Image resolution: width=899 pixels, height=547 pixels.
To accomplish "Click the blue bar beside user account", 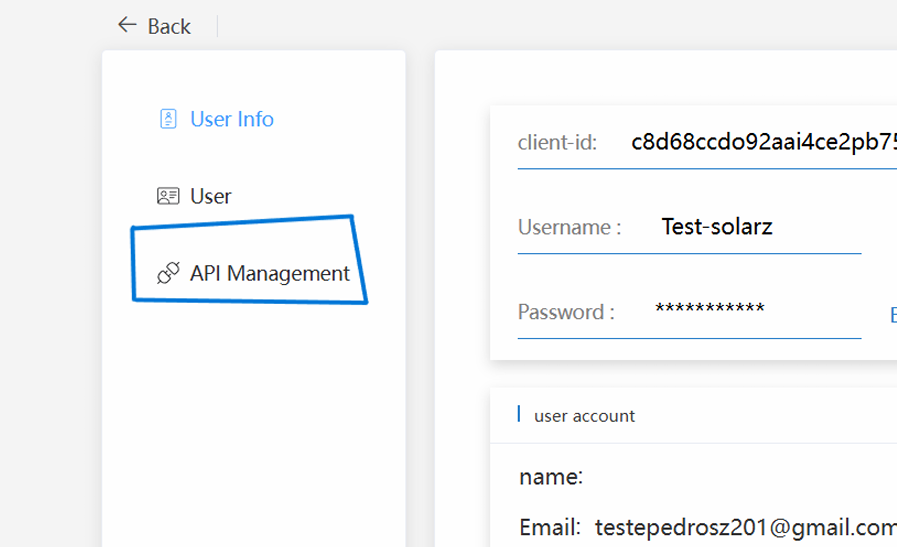I will click(x=519, y=414).
